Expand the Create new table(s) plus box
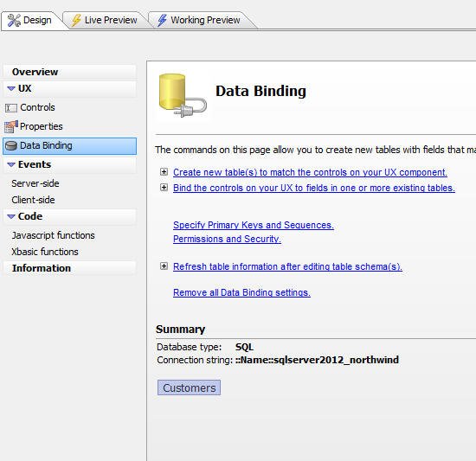476x461 pixels. tap(164, 172)
